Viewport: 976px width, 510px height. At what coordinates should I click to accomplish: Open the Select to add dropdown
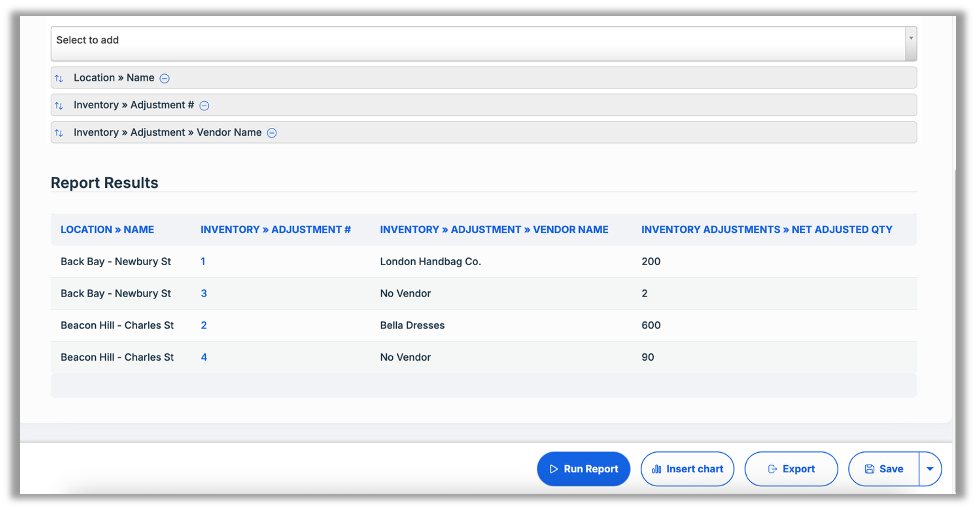pyautogui.click(x=478, y=41)
